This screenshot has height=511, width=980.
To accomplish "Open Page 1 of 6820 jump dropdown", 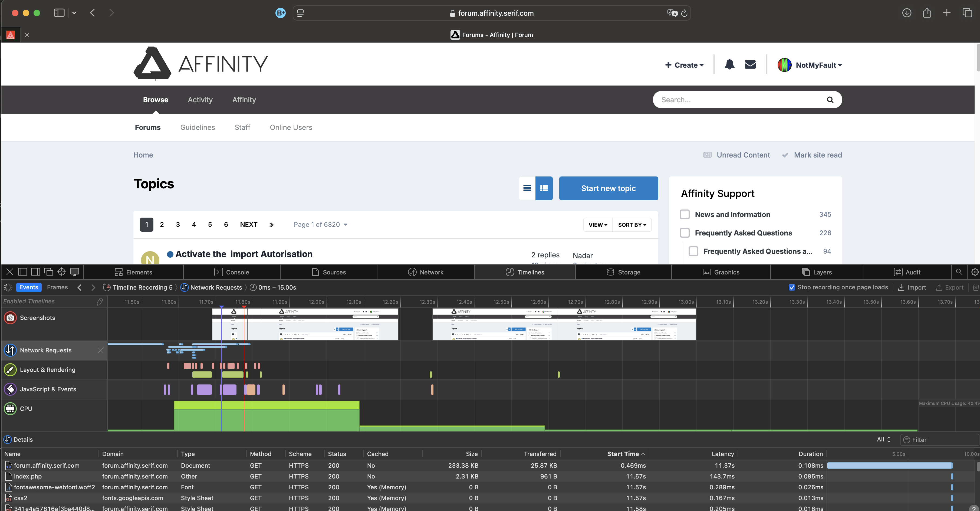I will [x=320, y=224].
